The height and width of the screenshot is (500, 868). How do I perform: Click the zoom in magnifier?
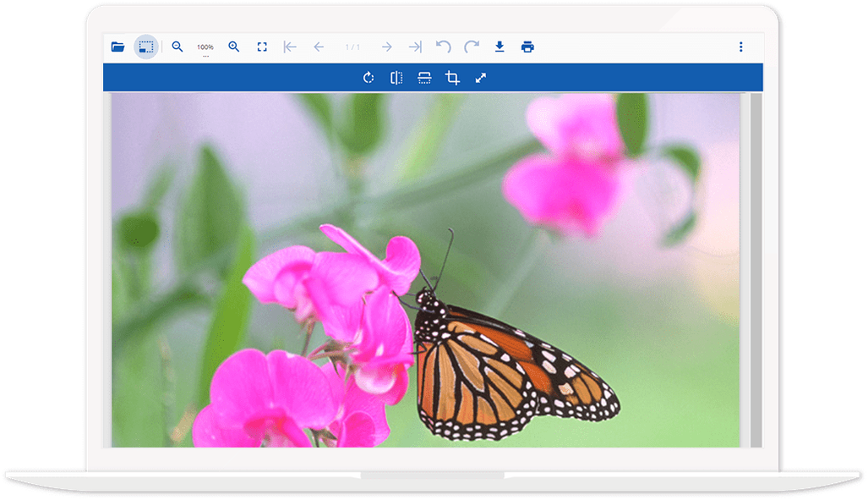pyautogui.click(x=234, y=47)
